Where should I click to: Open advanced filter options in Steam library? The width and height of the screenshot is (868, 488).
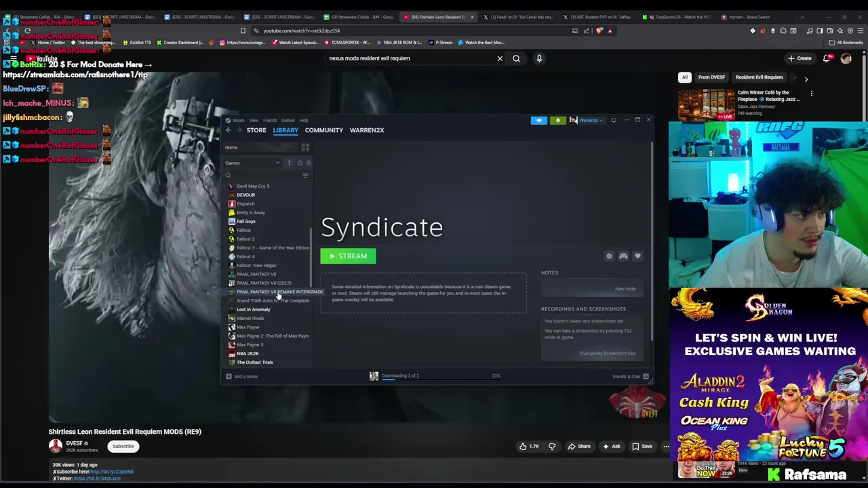click(x=305, y=176)
